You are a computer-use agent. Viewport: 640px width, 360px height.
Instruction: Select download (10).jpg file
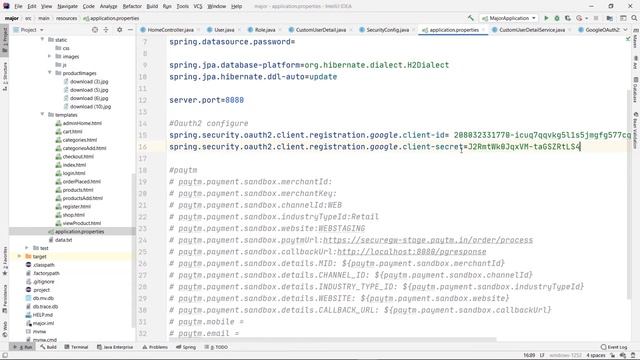pyautogui.click(x=90, y=106)
